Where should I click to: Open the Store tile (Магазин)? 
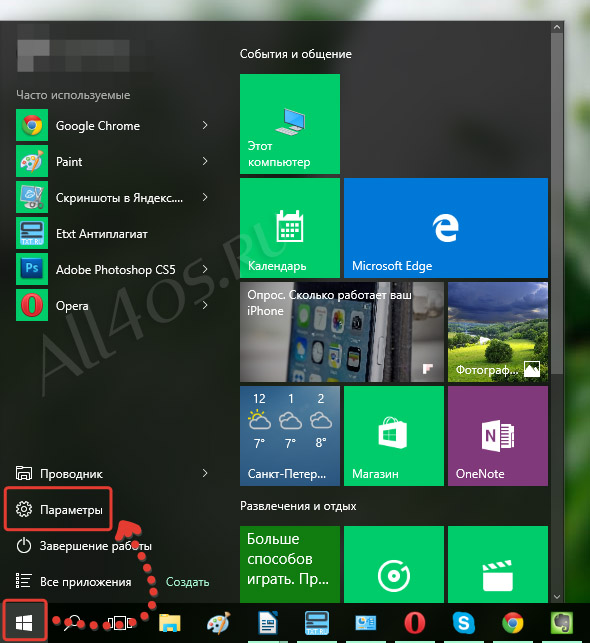click(x=394, y=436)
